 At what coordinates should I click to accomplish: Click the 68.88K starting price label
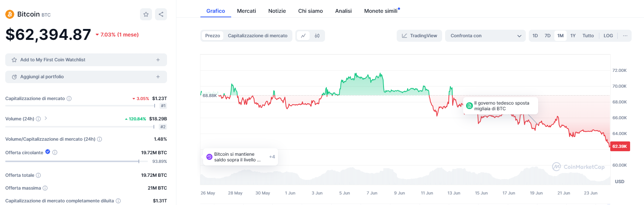tap(210, 96)
